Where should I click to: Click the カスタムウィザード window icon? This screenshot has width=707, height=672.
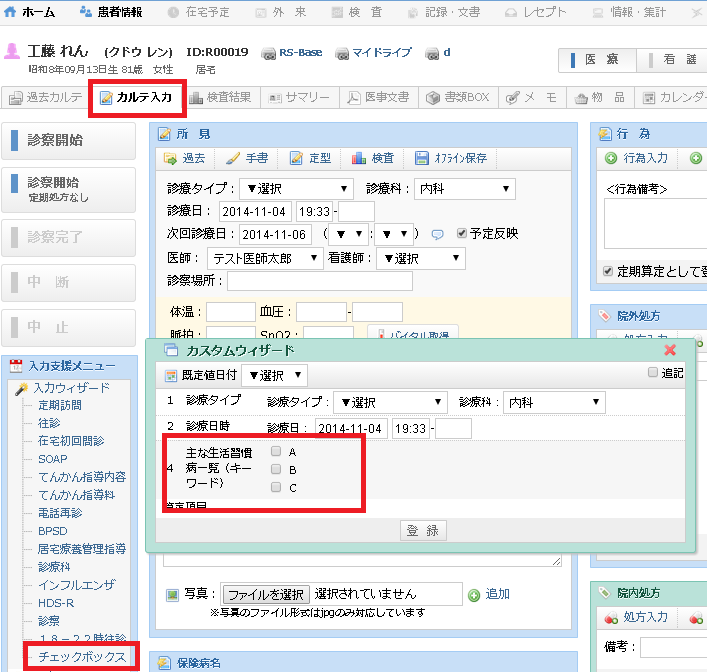point(171,350)
